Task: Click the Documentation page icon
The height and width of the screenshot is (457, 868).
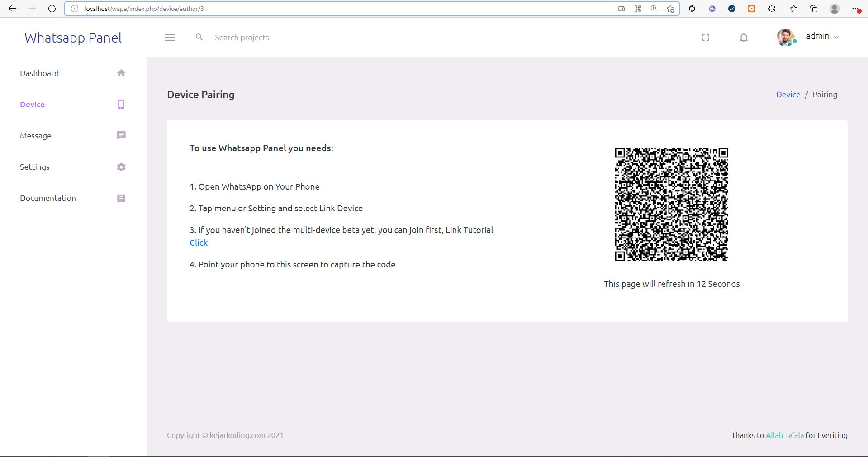Action: 121,198
